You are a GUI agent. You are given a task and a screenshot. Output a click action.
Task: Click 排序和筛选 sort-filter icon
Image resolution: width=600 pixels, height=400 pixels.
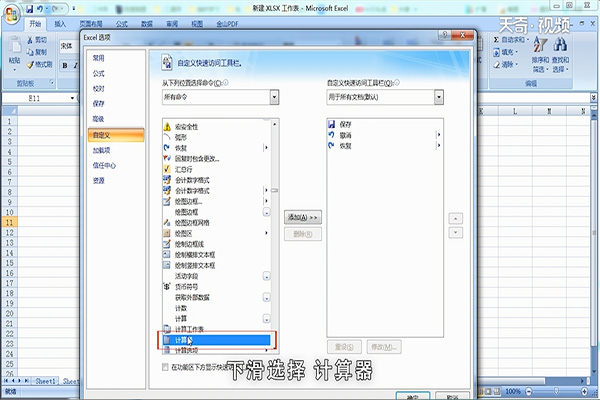[x=540, y=45]
